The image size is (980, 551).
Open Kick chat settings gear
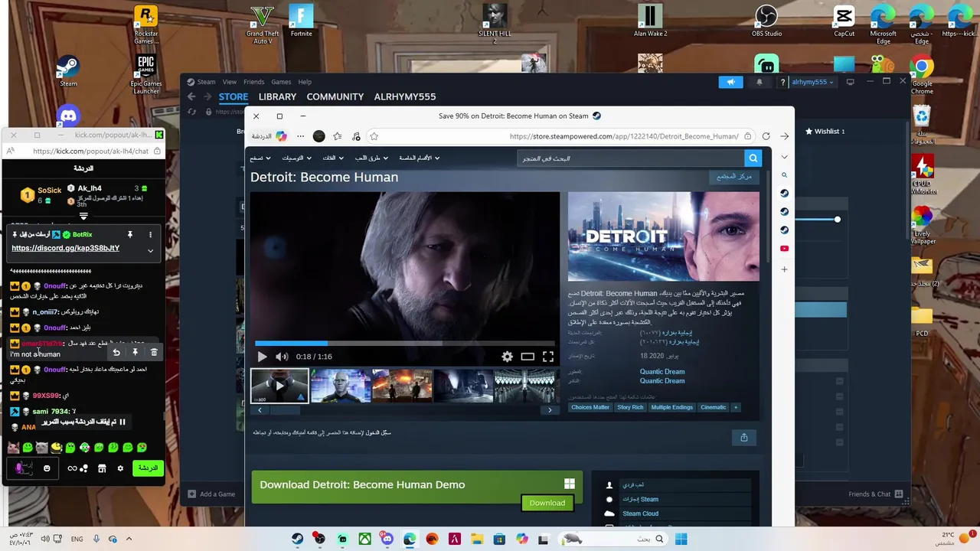(x=120, y=468)
